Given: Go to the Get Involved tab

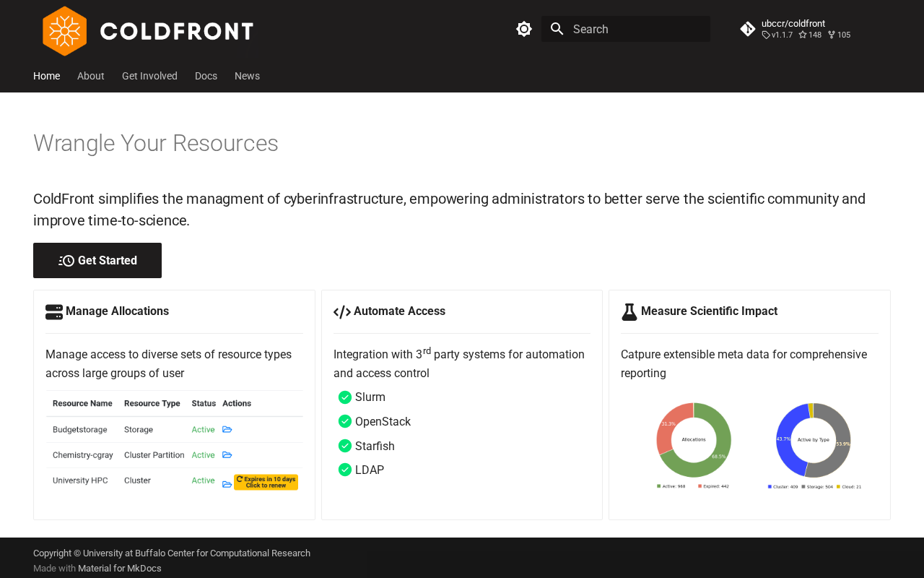Looking at the screenshot, I should pyautogui.click(x=149, y=76).
